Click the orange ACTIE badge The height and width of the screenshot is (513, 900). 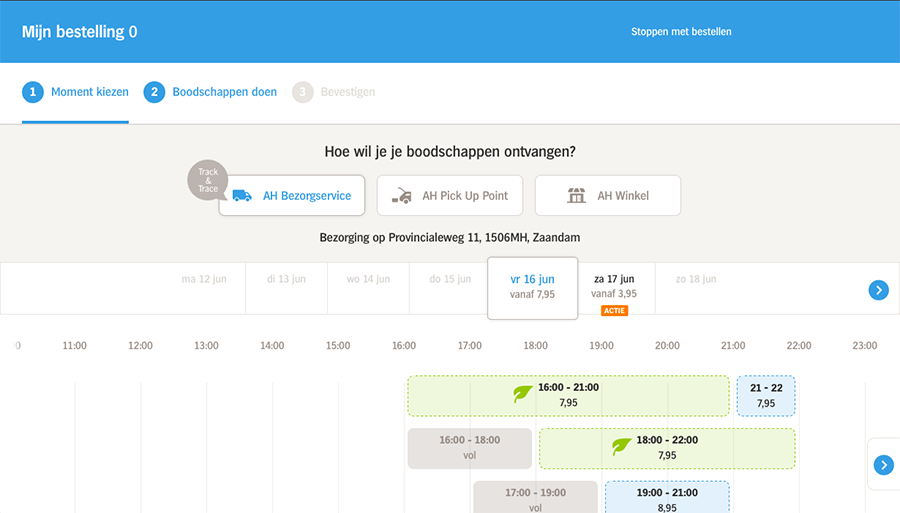tap(614, 310)
